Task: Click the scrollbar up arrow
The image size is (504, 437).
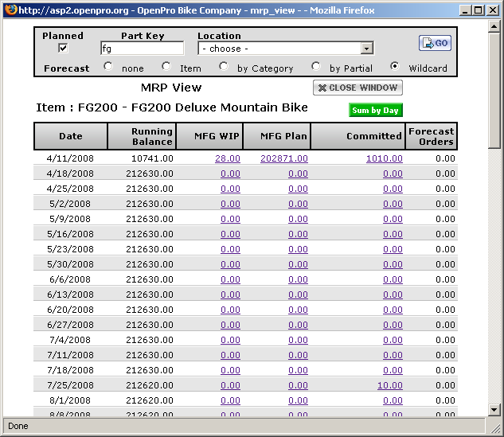Action: [495, 26]
